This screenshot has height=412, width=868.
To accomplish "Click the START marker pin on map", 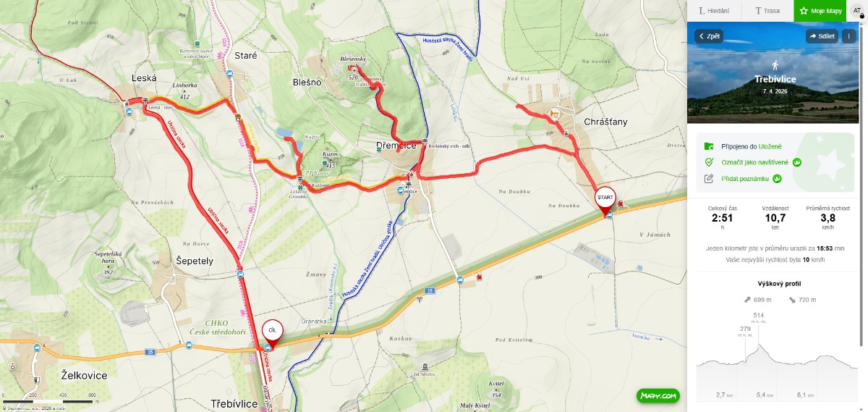I will coord(605,198).
